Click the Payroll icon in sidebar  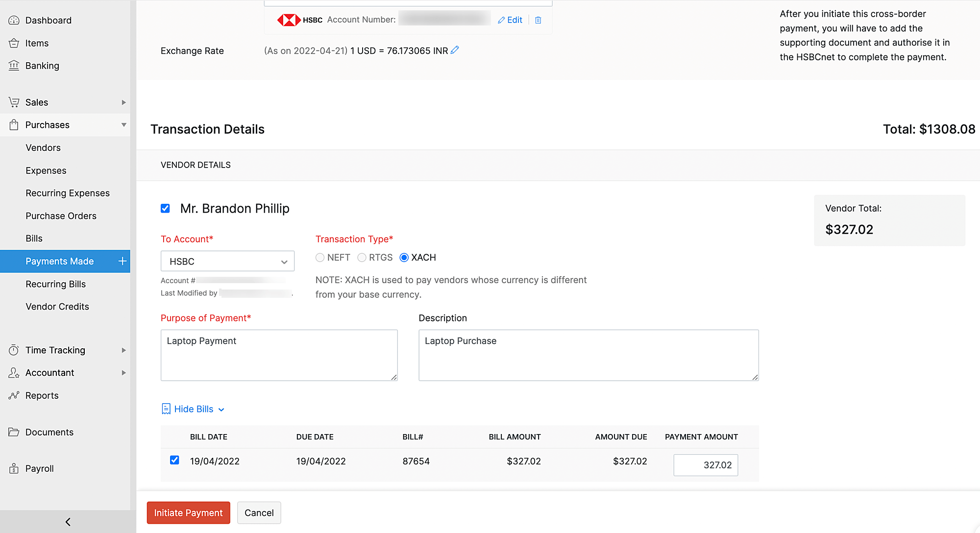[14, 468]
